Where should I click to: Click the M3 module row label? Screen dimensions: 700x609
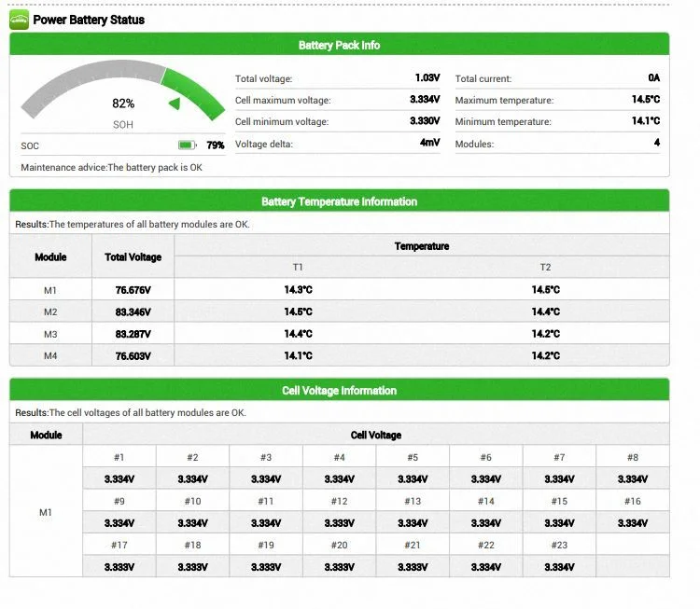pyautogui.click(x=50, y=334)
